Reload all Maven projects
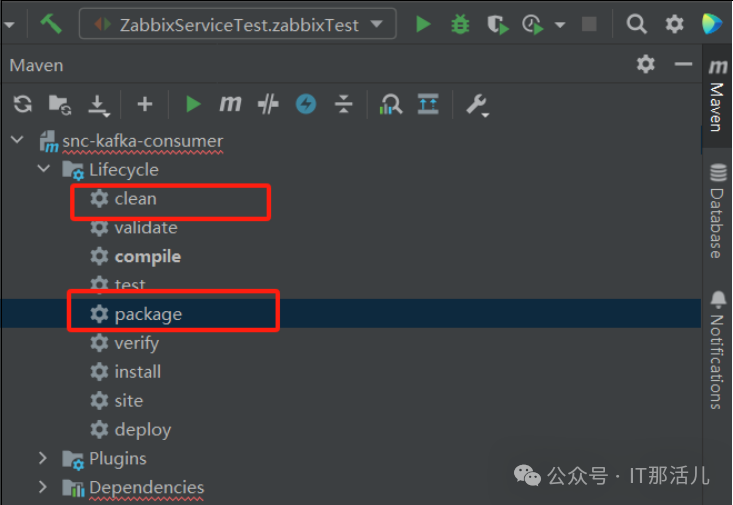The image size is (733, 505). click(x=23, y=104)
